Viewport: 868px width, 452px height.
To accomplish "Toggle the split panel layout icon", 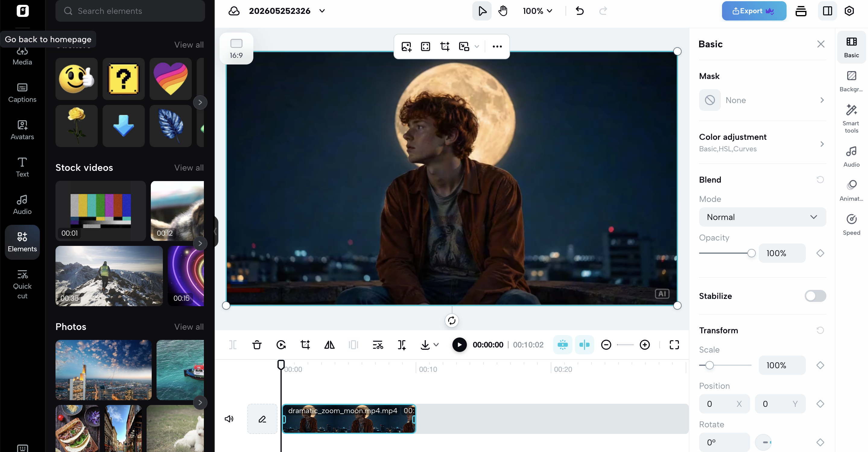I will pyautogui.click(x=828, y=11).
